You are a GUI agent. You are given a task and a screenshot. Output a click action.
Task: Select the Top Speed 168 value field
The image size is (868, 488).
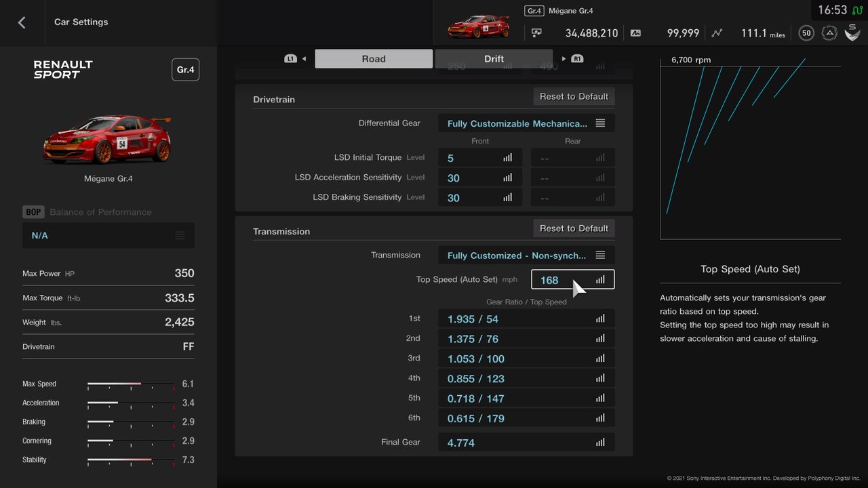click(573, 280)
